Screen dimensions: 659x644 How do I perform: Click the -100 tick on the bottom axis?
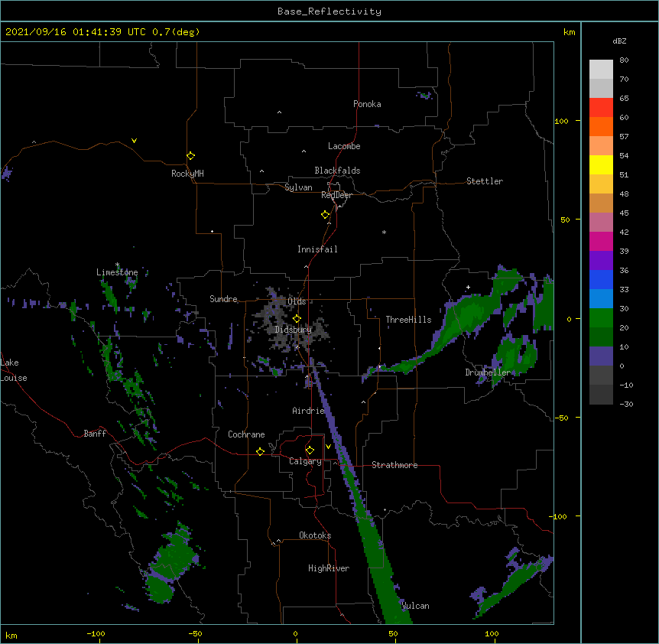(x=96, y=633)
